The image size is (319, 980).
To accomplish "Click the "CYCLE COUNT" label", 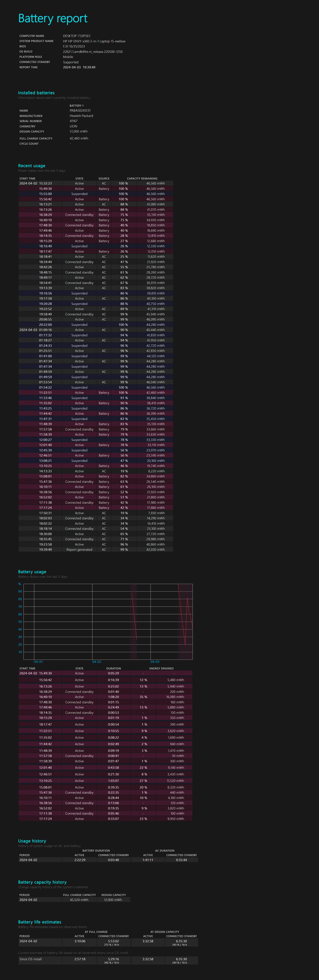I will [x=29, y=144].
